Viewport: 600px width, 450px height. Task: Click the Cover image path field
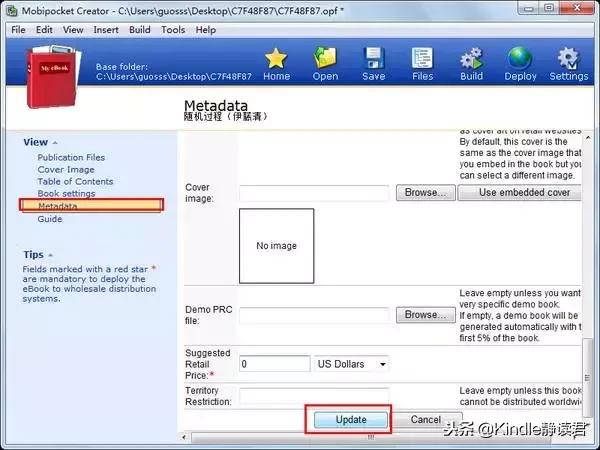[314, 193]
